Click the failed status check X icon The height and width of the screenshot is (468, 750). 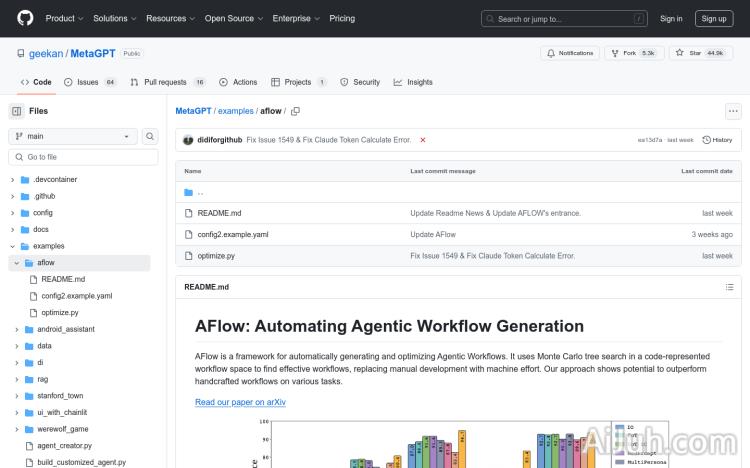tap(422, 140)
